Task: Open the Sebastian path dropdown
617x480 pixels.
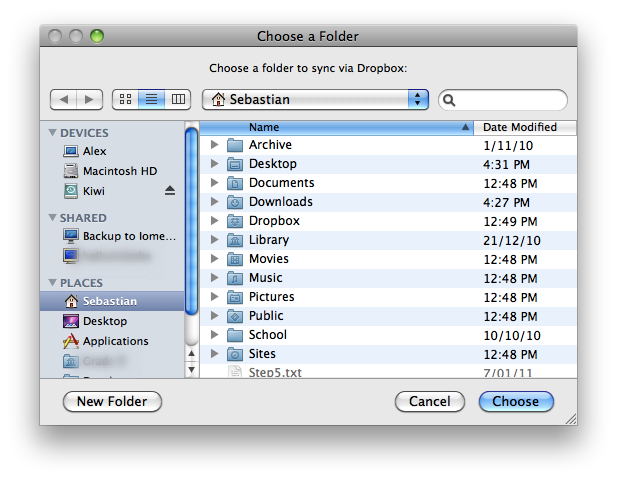Action: 315,99
